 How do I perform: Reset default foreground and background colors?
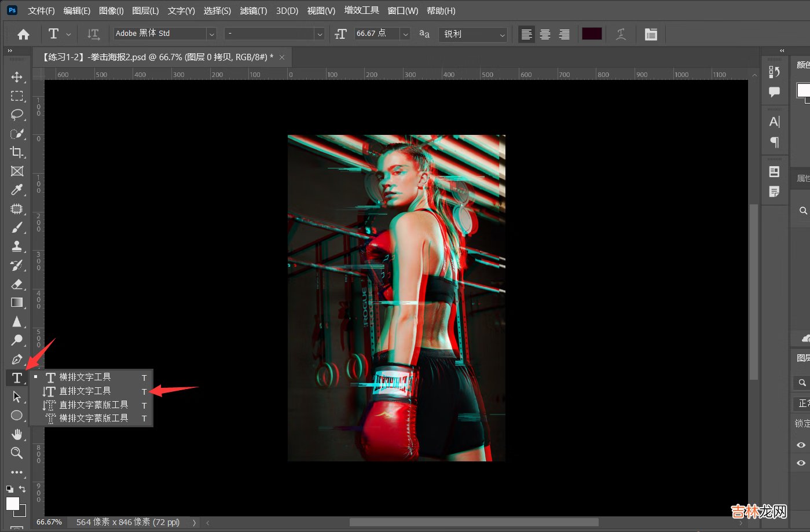[9, 489]
